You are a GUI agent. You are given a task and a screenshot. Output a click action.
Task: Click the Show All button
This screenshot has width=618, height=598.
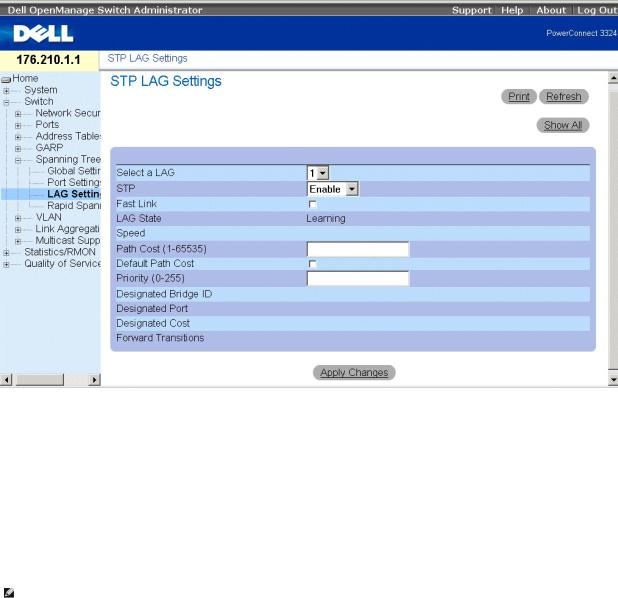point(563,125)
